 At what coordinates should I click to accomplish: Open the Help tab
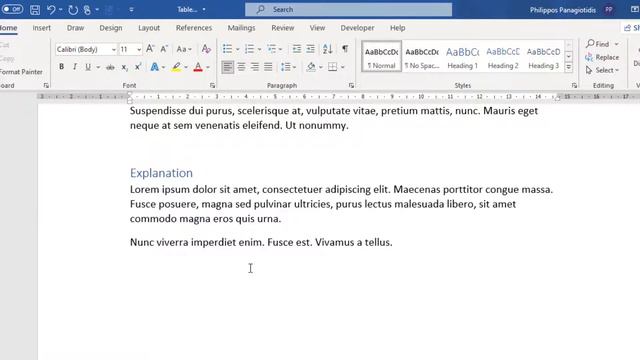[x=397, y=28]
